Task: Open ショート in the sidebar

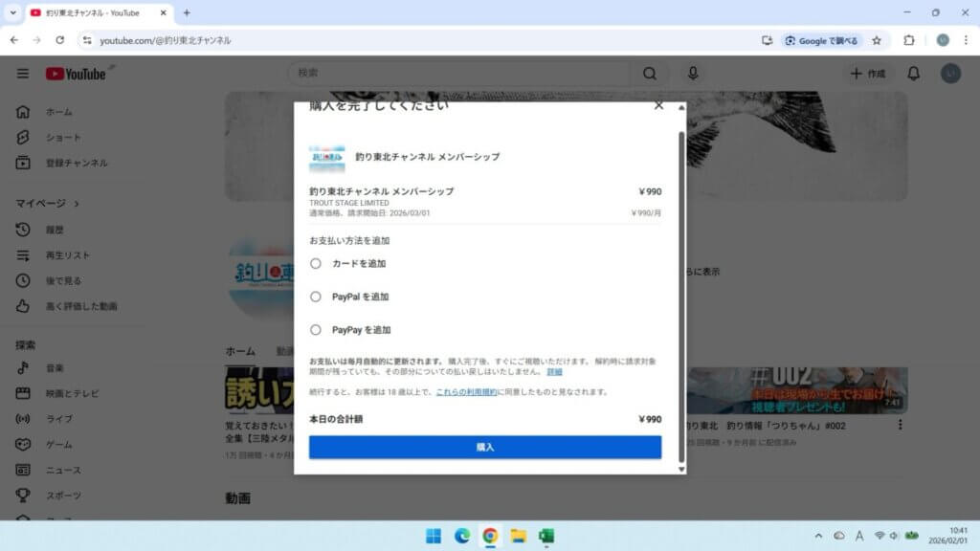Action: [63, 138]
